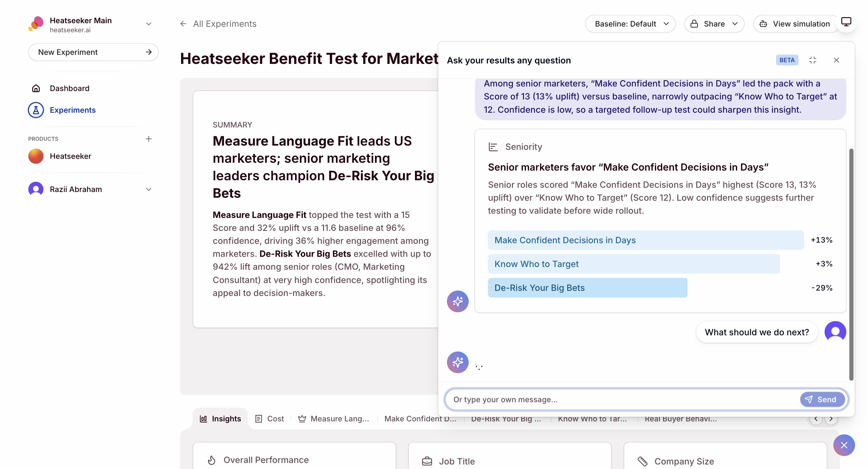Go back with the All Experiments arrow
The width and height of the screenshot is (868, 469).
pyautogui.click(x=183, y=24)
